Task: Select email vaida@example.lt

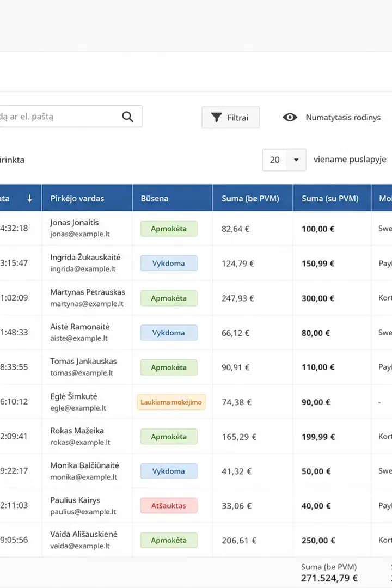Action: [x=80, y=546]
